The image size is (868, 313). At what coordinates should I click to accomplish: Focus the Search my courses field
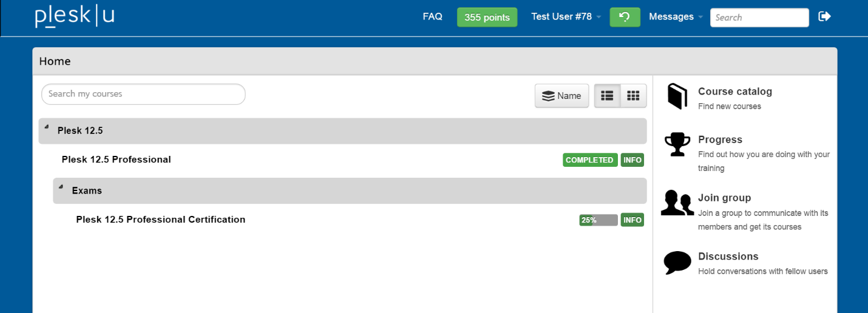[143, 94]
